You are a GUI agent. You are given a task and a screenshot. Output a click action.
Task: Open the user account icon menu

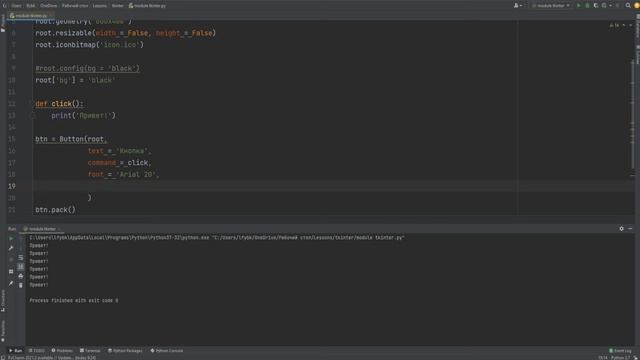pyautogui.click(x=517, y=6)
